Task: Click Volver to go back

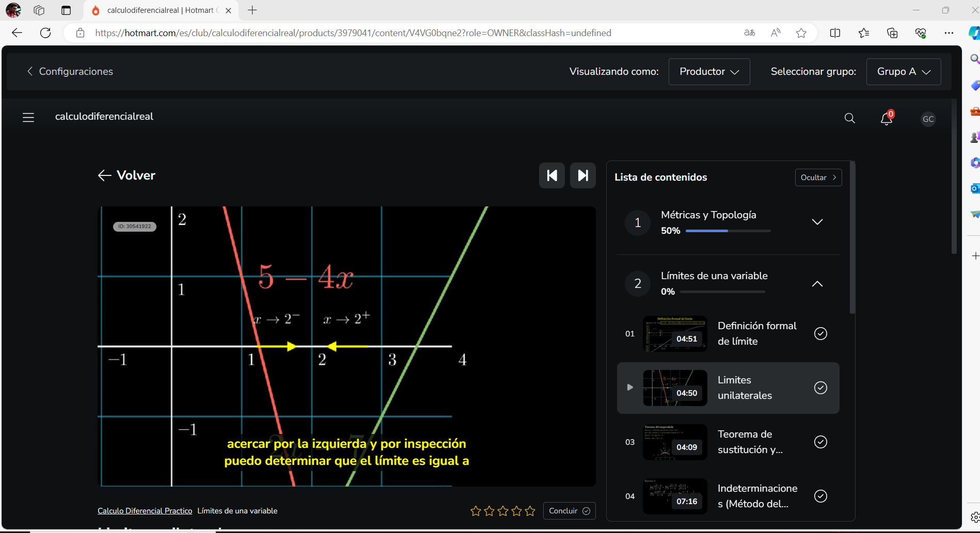Action: coord(127,175)
